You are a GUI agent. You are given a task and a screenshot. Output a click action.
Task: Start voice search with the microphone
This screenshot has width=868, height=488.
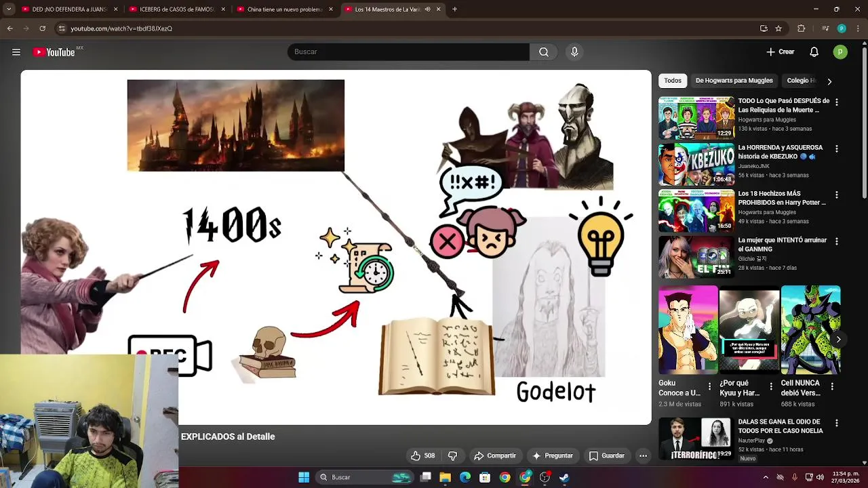tap(574, 52)
